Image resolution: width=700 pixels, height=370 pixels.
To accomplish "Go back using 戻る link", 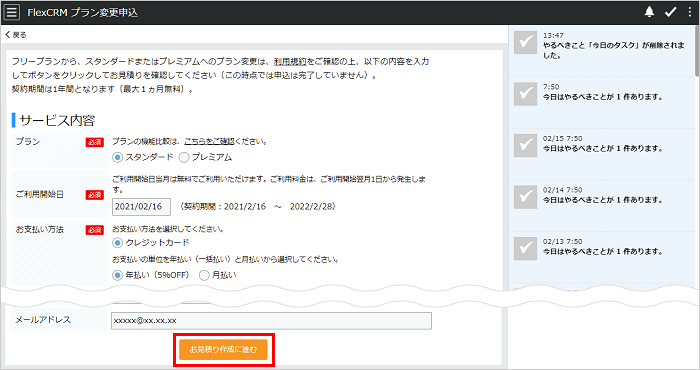I will [16, 34].
